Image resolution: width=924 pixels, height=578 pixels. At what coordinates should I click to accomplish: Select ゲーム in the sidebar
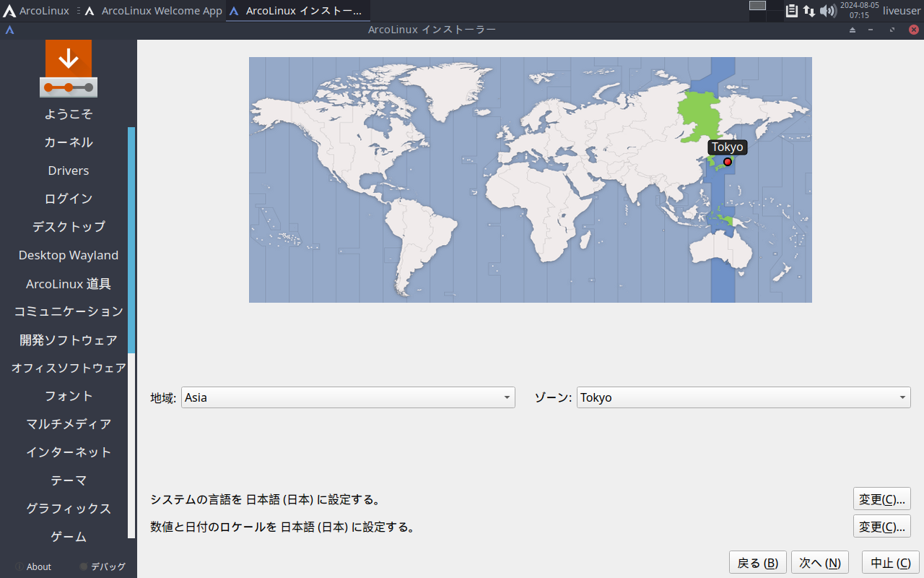(x=69, y=537)
